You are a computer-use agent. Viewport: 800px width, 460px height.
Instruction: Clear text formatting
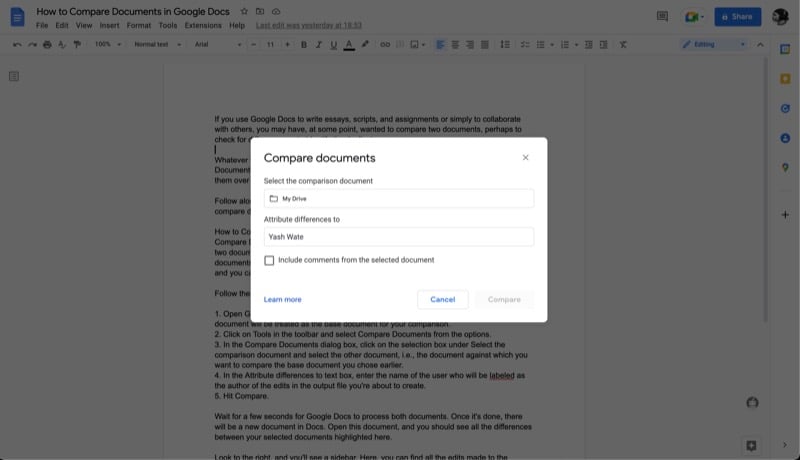(x=623, y=44)
